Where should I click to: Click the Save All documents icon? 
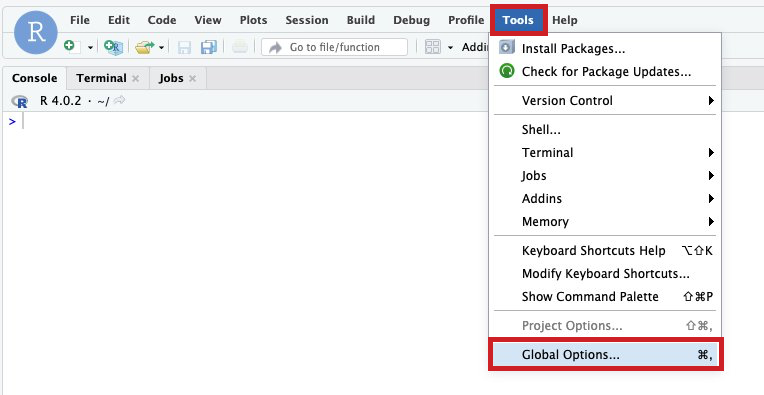pos(209,47)
